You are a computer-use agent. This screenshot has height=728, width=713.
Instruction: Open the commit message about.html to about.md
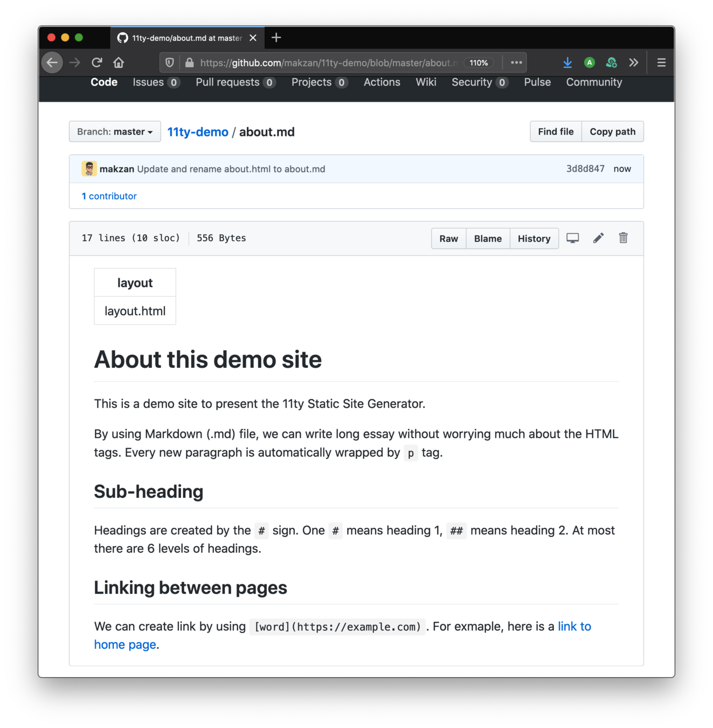coord(231,169)
